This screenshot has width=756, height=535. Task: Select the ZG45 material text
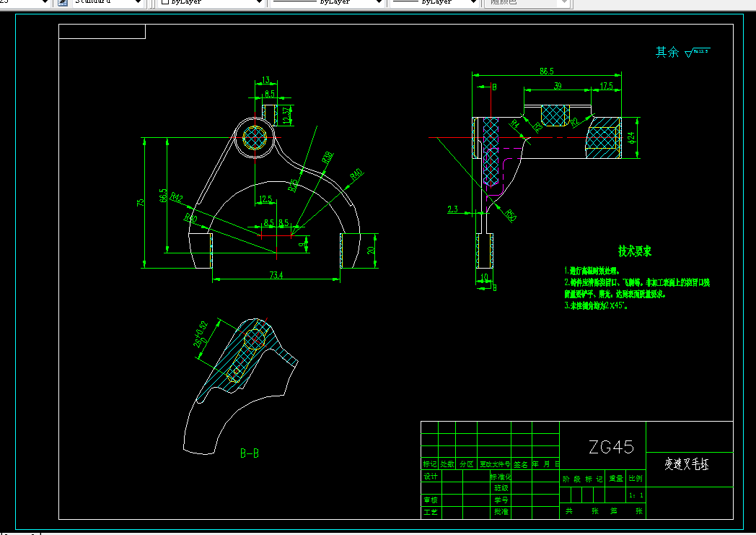(x=611, y=447)
